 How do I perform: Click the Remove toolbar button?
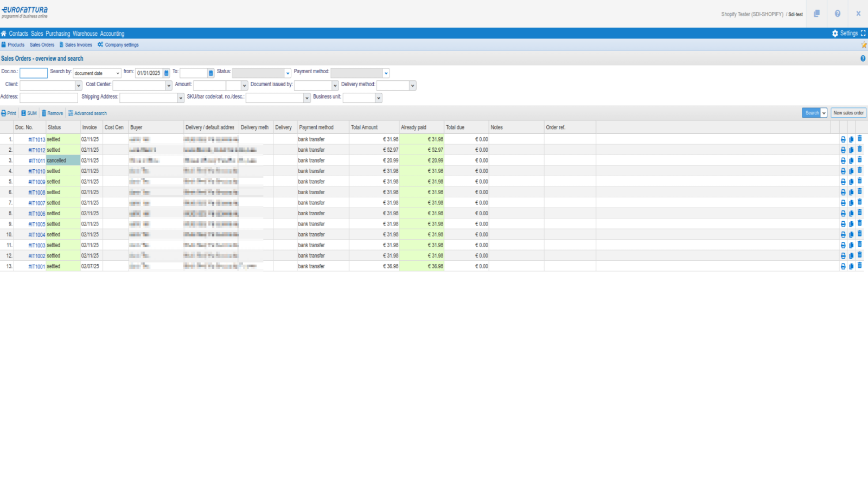click(53, 113)
